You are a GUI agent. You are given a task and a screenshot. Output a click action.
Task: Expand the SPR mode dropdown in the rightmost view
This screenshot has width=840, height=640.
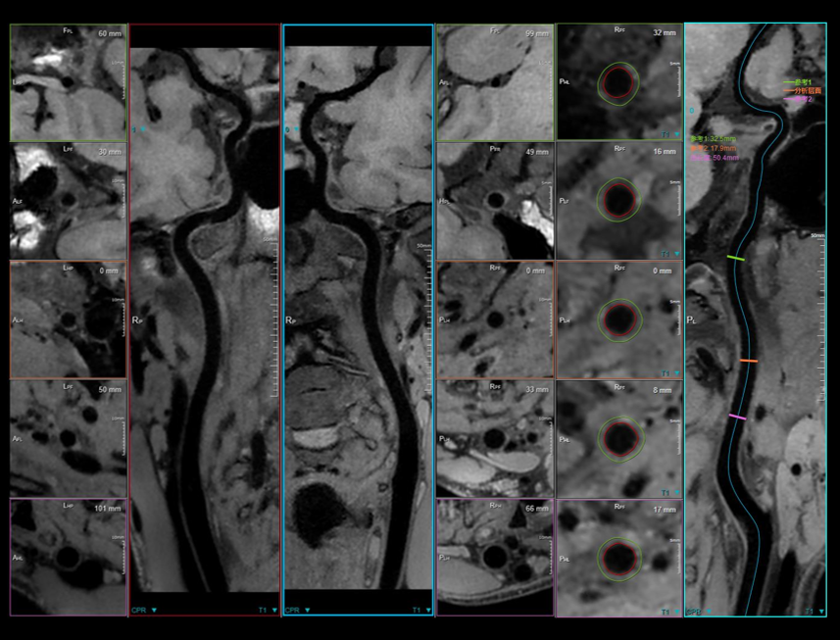[x=699, y=611]
